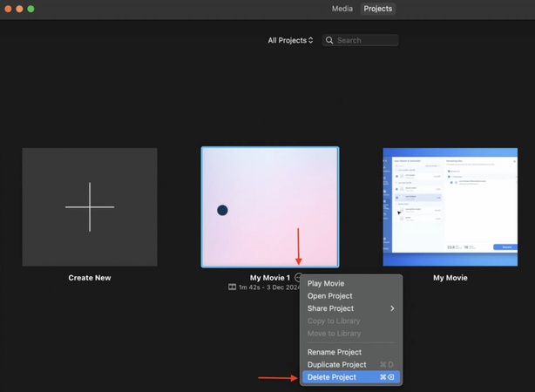Switch to the Projects tab
This screenshot has width=535, height=392.
pyautogui.click(x=377, y=9)
